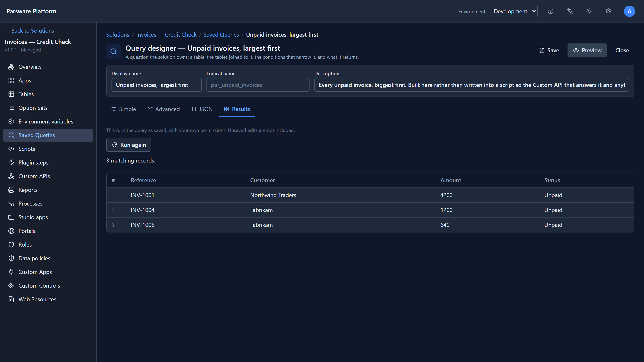
Task: Click the Plugin steps lightning icon
Action: tap(11, 162)
